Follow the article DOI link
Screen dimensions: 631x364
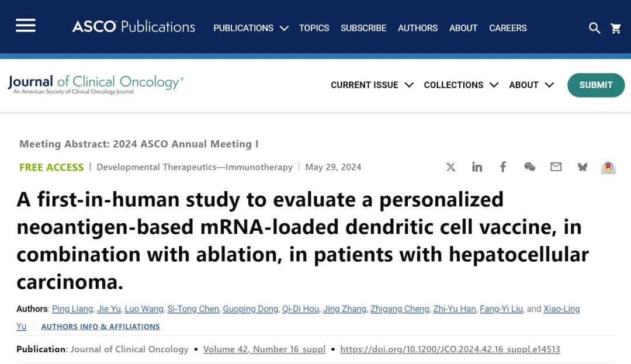[x=450, y=349]
